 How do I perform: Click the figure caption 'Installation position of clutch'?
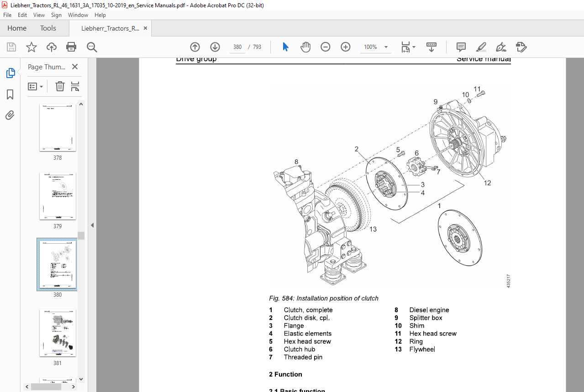point(337,298)
